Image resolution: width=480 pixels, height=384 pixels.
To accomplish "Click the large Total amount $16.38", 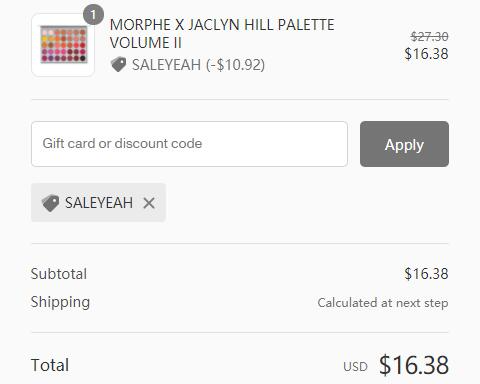I will (414, 365).
